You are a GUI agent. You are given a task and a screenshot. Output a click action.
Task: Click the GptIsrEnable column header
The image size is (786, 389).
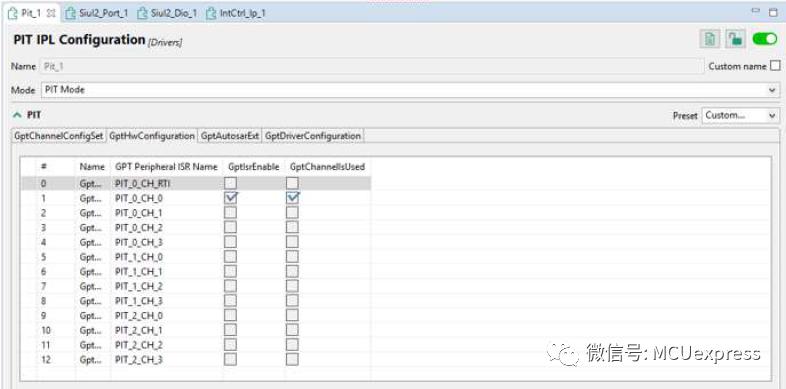click(x=254, y=167)
